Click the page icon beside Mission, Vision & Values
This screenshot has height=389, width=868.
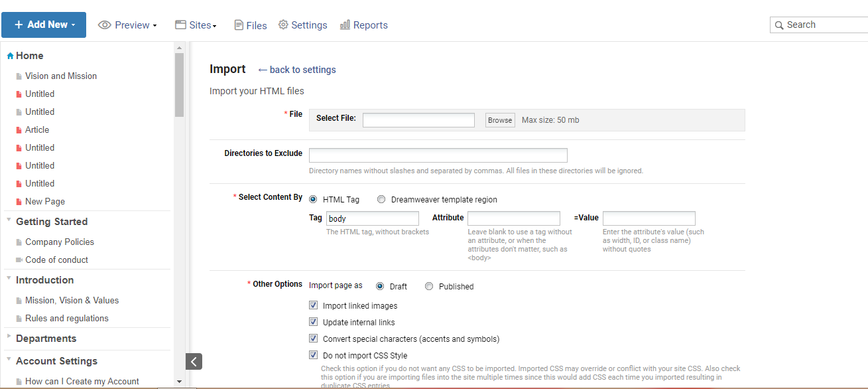(19, 301)
